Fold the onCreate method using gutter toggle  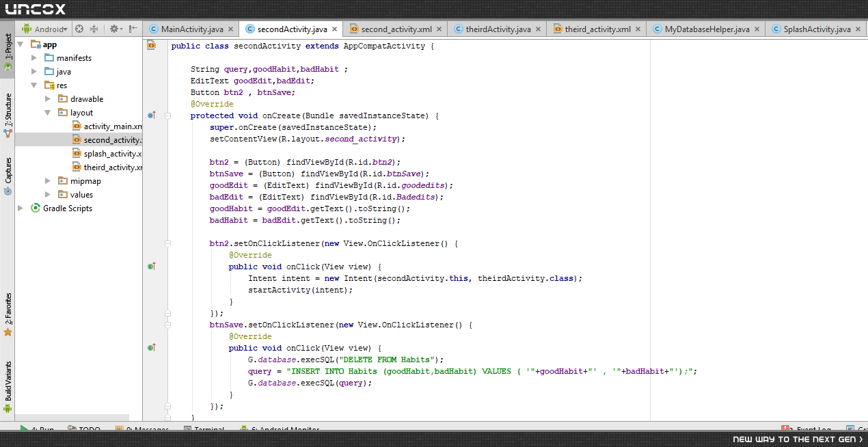click(167, 116)
